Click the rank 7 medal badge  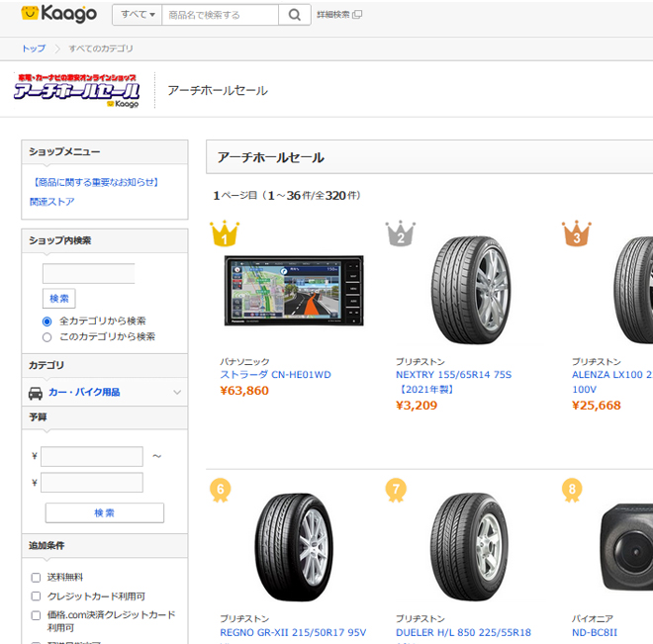[396, 489]
